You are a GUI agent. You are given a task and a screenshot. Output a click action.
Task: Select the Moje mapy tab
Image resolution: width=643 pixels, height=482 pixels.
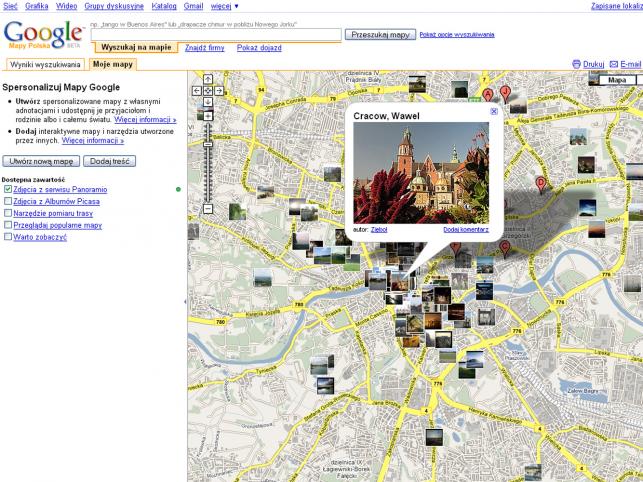pos(113,64)
